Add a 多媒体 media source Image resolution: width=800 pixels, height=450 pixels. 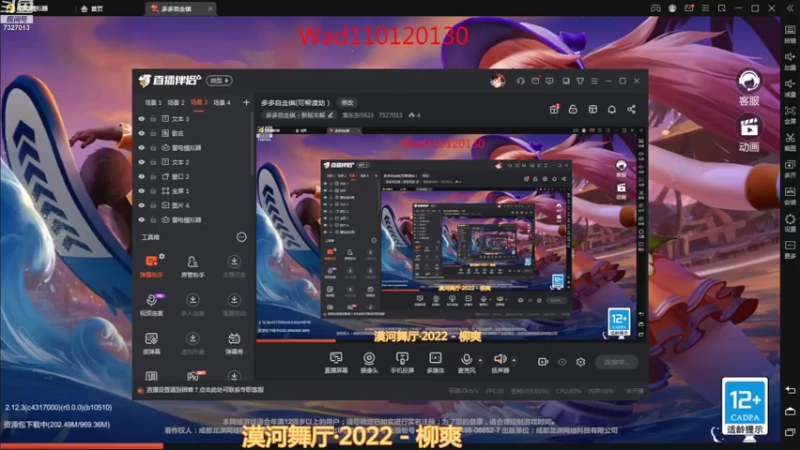coord(435,362)
